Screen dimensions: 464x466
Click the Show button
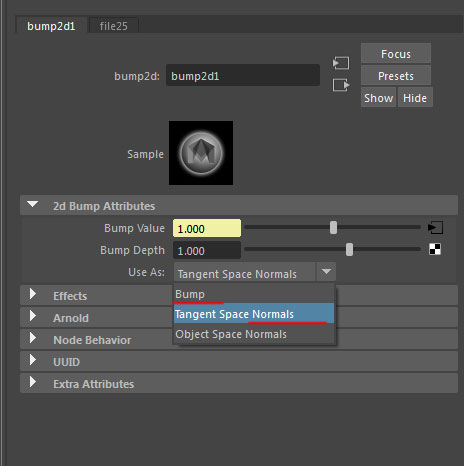coord(378,98)
